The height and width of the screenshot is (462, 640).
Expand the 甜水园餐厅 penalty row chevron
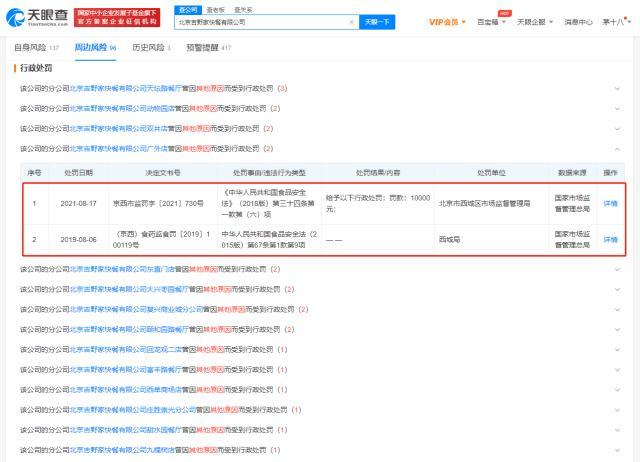pyautogui.click(x=617, y=430)
